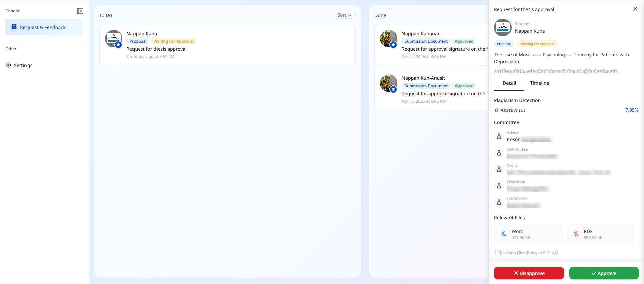Screen dimensions: 644x284
Task: Click the Chairman person icon
Action: pyautogui.click(x=499, y=186)
